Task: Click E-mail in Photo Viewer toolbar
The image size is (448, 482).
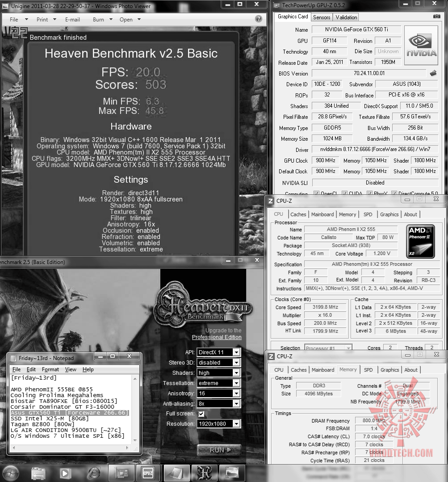Action: click(72, 19)
